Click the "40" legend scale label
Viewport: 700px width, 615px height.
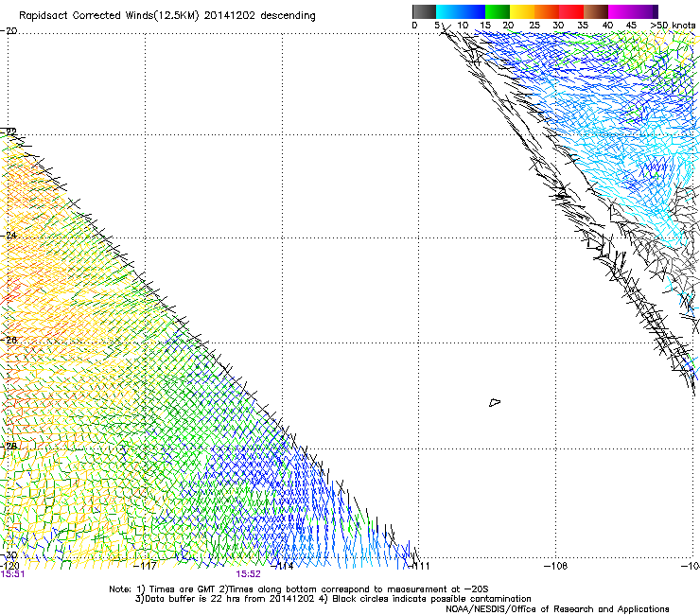coord(607,26)
